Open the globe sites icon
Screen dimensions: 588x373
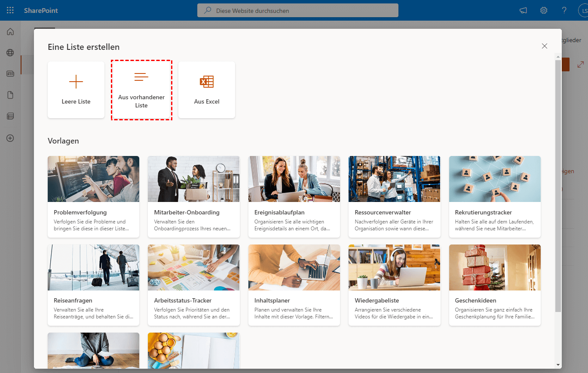[x=10, y=53]
